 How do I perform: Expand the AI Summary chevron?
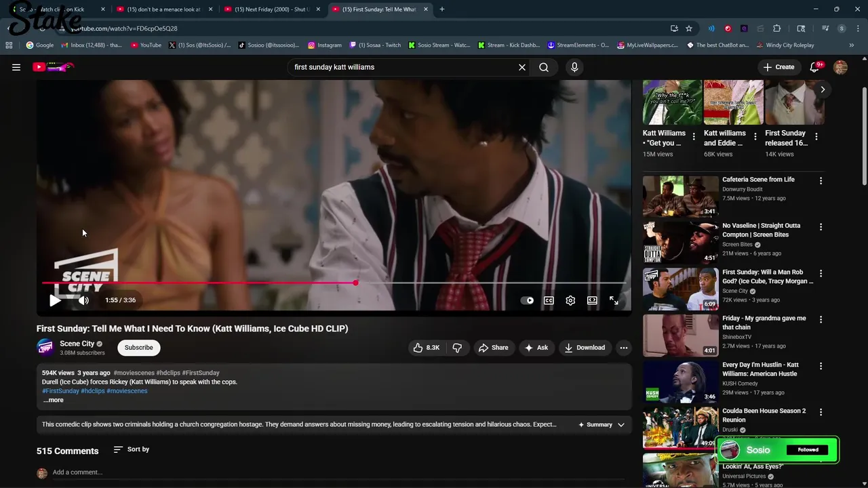point(620,425)
